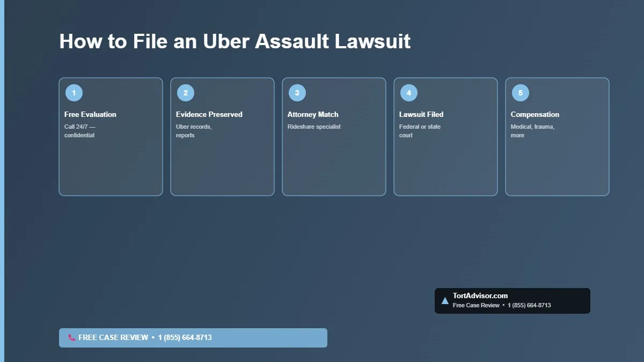Click the step 3 number badge
Viewport: 644px width, 362px height.
coord(297,93)
